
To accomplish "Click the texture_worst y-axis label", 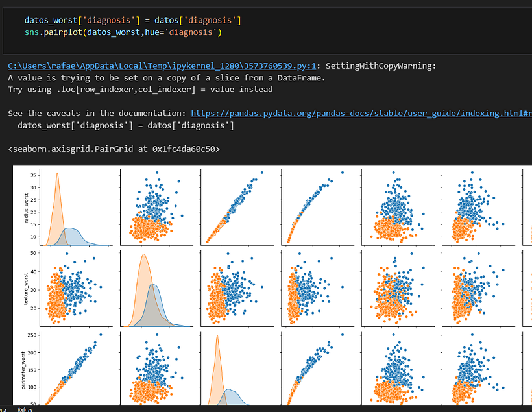I will 26,289.
